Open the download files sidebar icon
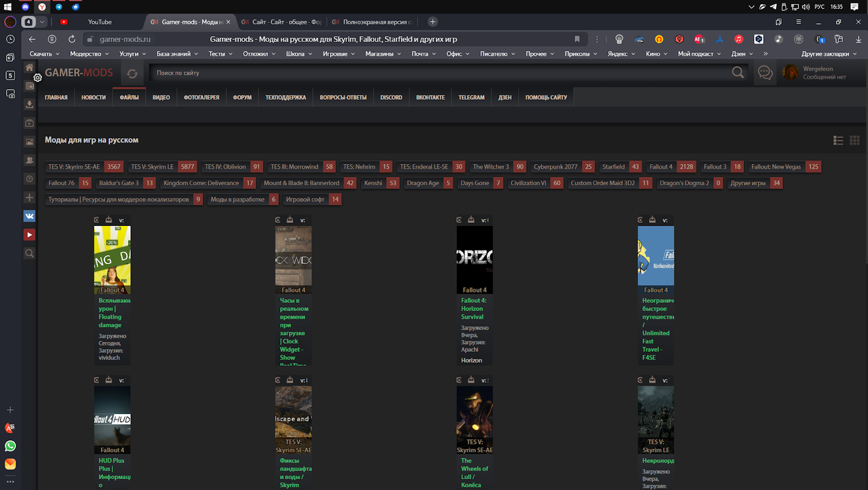The height and width of the screenshot is (490, 868). click(29, 105)
